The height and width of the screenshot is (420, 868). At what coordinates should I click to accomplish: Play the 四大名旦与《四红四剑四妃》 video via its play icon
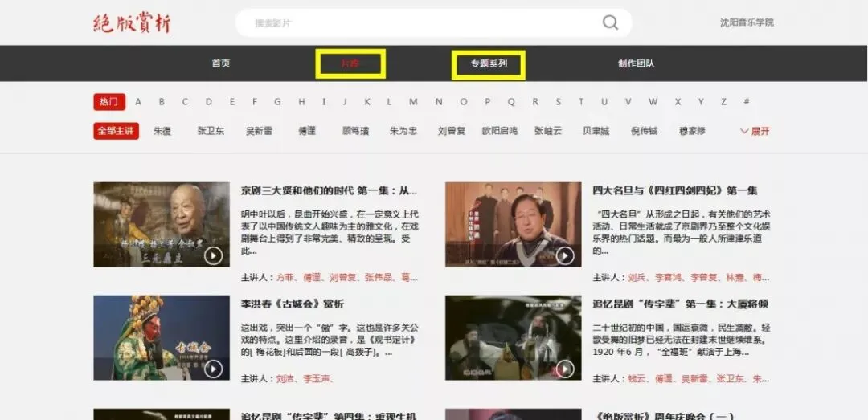pyautogui.click(x=565, y=255)
